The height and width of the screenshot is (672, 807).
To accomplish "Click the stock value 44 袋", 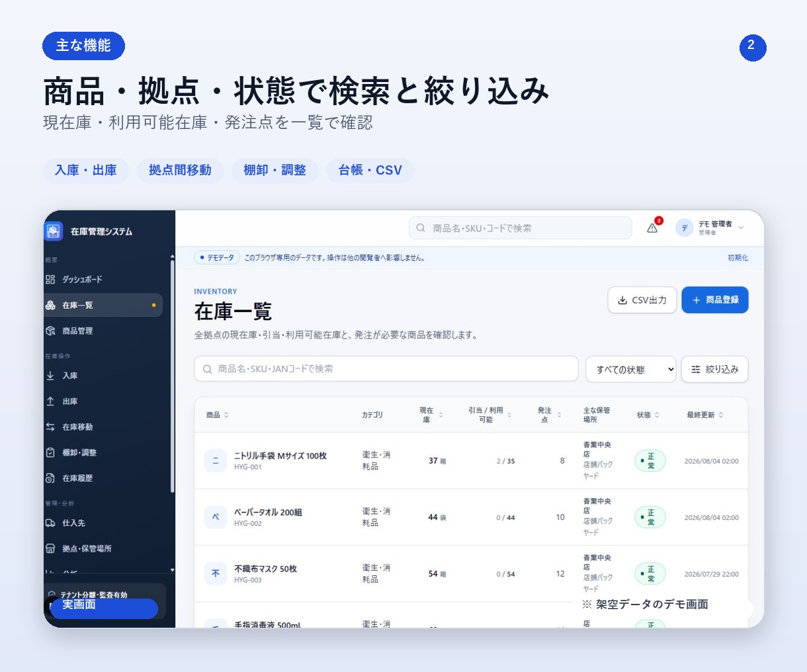I will tap(437, 517).
